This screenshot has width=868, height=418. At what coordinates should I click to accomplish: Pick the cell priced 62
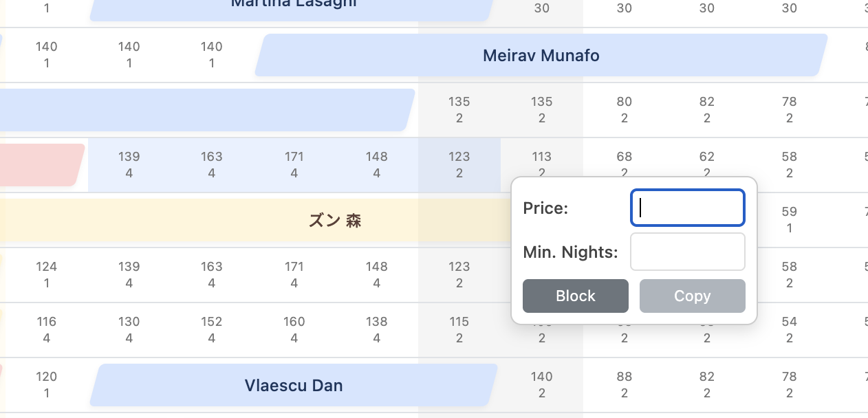706,162
